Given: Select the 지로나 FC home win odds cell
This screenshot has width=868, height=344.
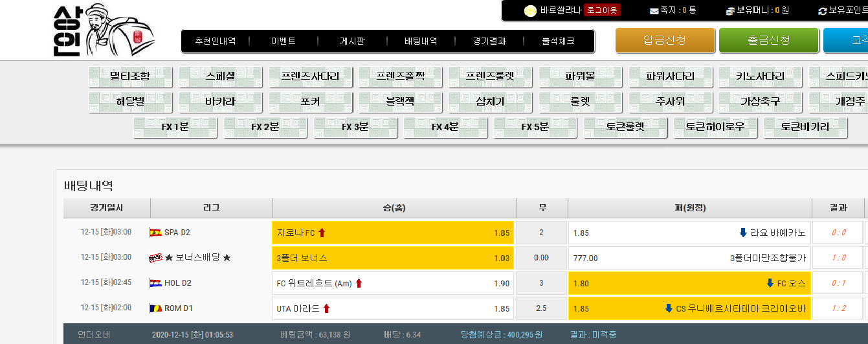Looking at the screenshot, I should (x=392, y=233).
